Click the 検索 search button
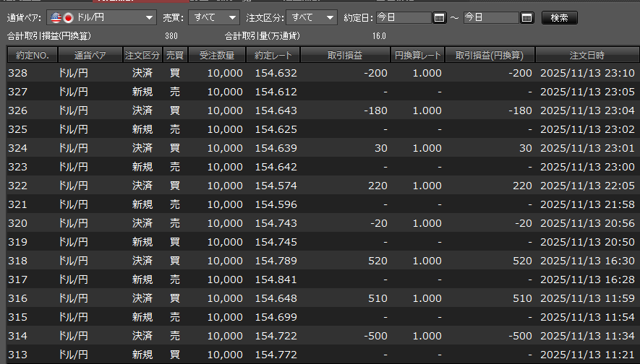The height and width of the screenshot is (364, 640). click(559, 18)
